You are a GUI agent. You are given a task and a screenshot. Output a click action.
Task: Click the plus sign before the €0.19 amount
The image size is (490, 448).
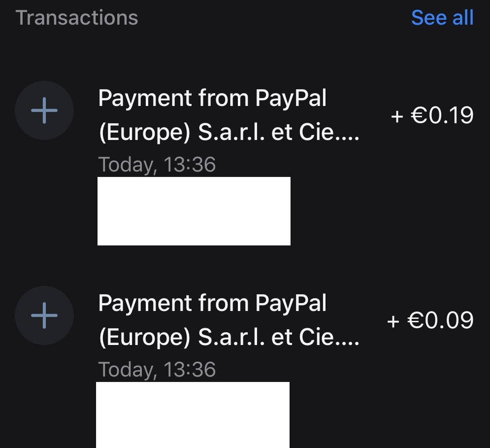[397, 117]
